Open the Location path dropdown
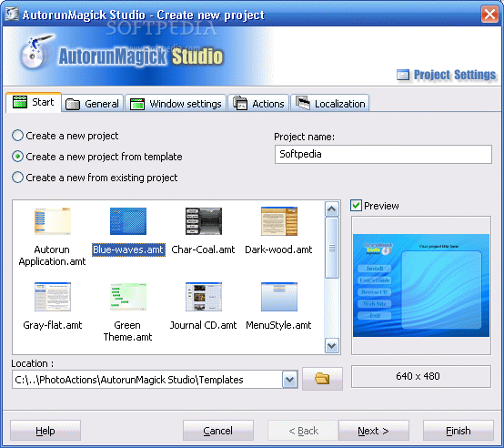Image resolution: width=504 pixels, height=448 pixels. [x=290, y=380]
